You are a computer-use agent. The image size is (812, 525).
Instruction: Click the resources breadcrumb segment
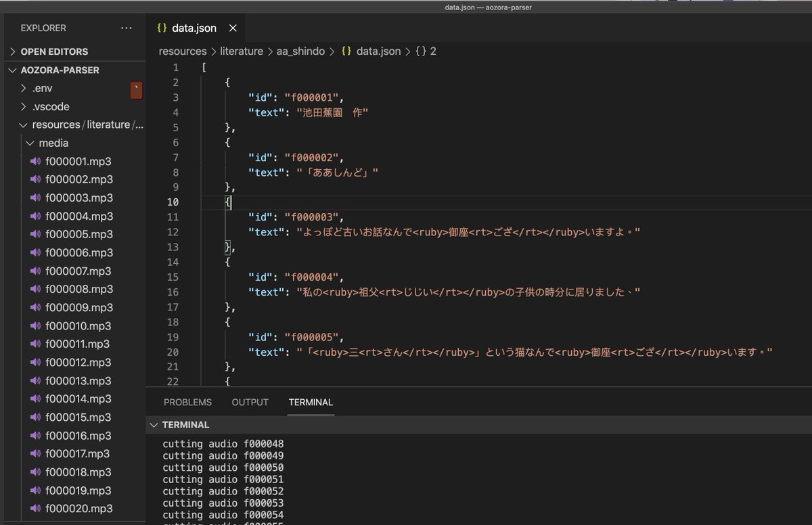point(183,51)
